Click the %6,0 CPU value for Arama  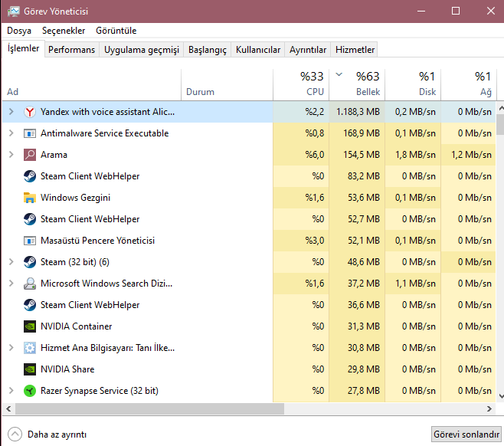[x=315, y=155]
